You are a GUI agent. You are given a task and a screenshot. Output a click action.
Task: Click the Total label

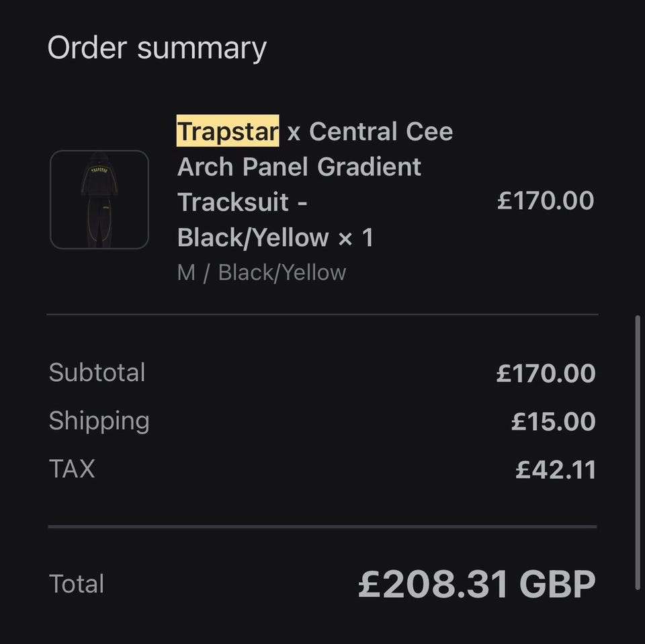click(77, 583)
